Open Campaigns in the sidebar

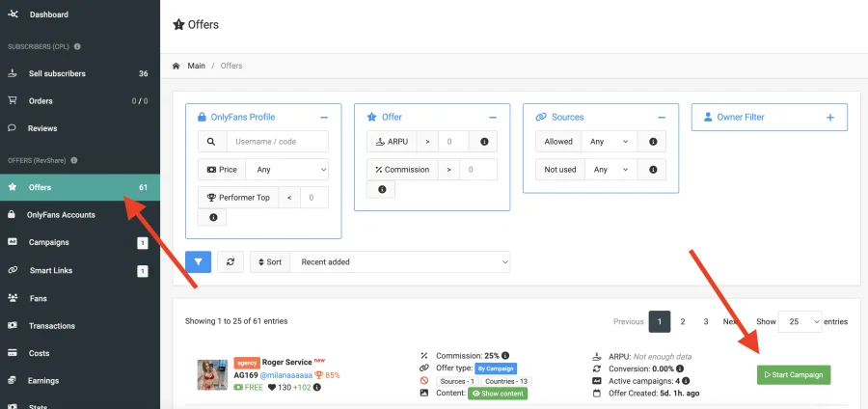48,242
